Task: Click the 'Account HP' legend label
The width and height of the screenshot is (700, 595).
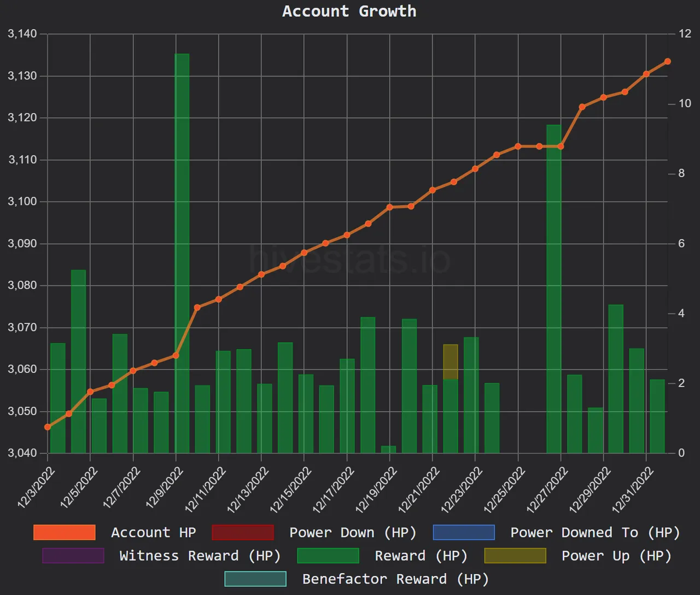Action: pos(154,533)
